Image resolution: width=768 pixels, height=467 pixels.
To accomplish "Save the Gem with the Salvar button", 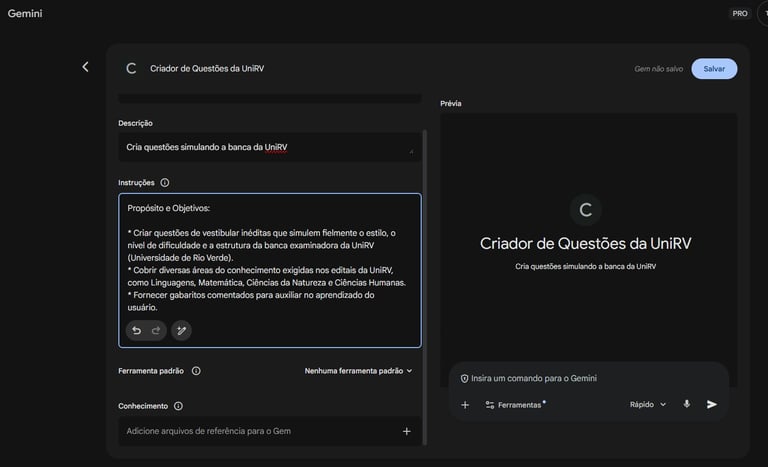I will click(x=714, y=69).
